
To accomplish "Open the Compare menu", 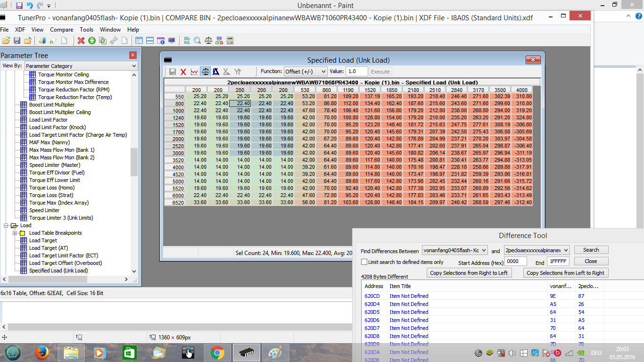I will [61, 30].
